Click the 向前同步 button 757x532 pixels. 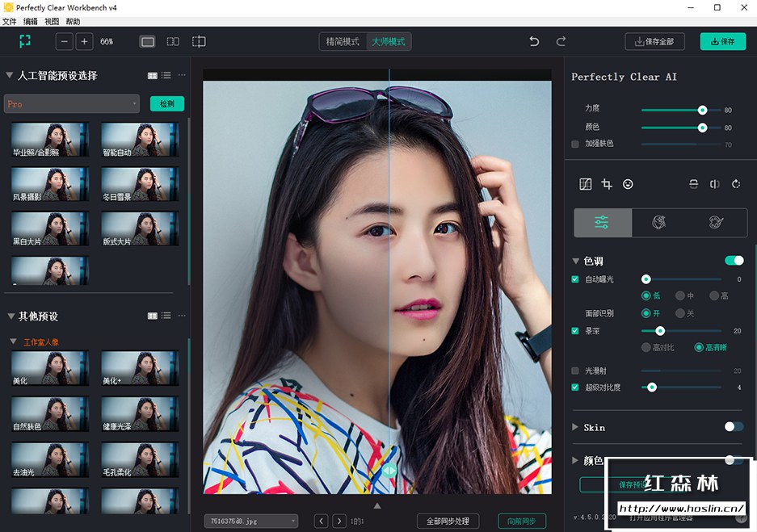[x=522, y=521]
